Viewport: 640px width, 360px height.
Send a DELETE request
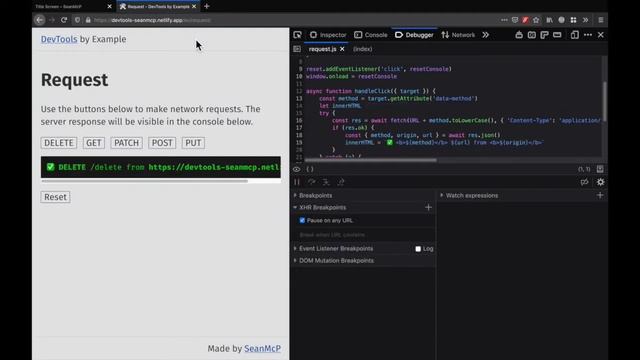click(x=59, y=143)
